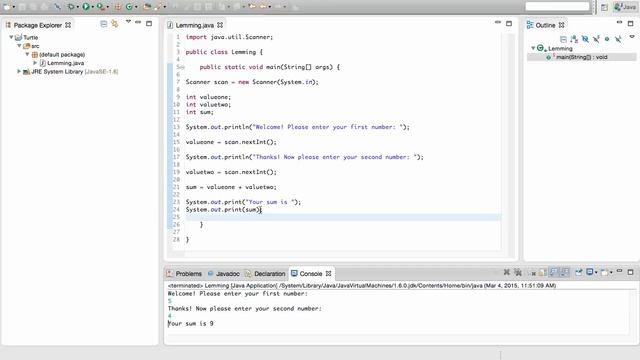
Task: Fold the main method at line 5
Action: click(182, 67)
